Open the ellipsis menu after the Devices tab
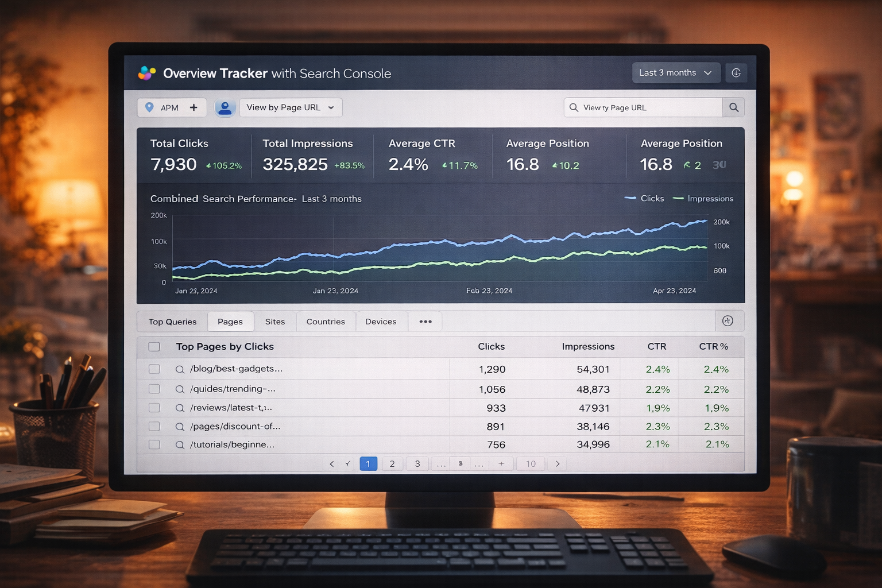 pyautogui.click(x=425, y=322)
